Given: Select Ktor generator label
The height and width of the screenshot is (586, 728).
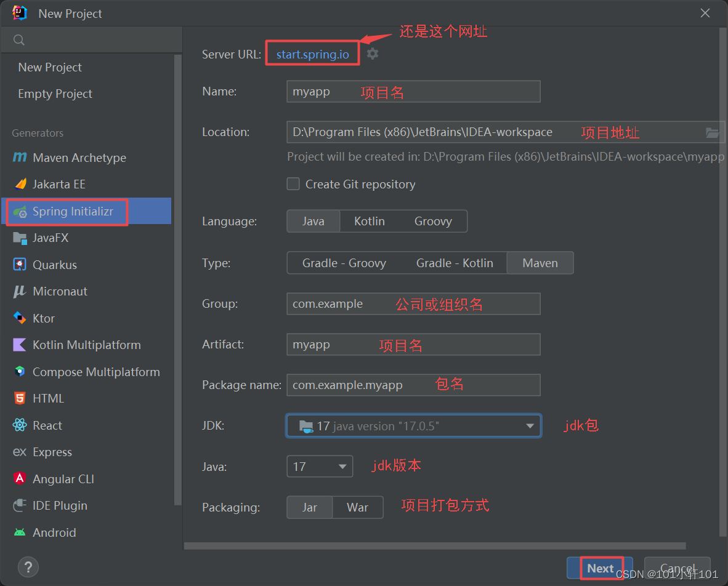Looking at the screenshot, I should tap(44, 318).
